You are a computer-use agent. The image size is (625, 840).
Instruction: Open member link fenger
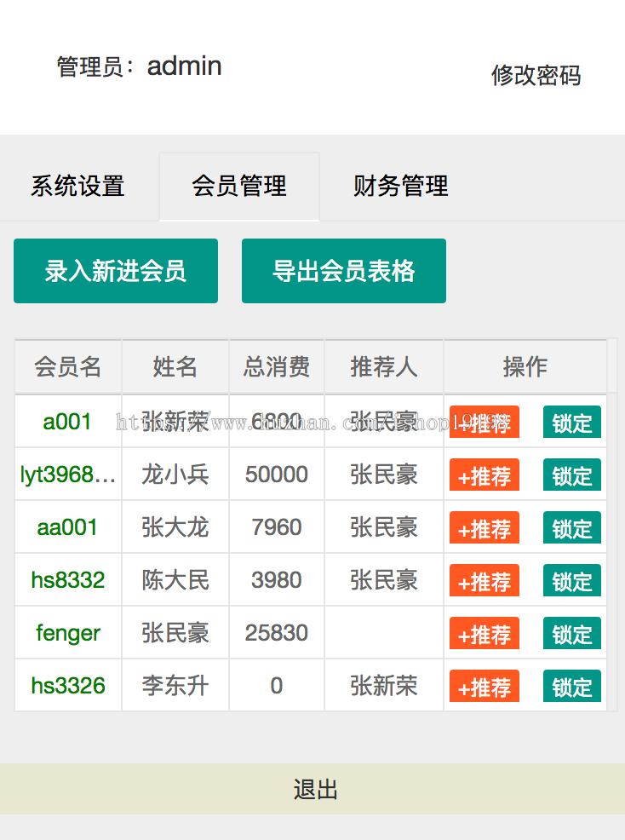pyautogui.click(x=68, y=633)
